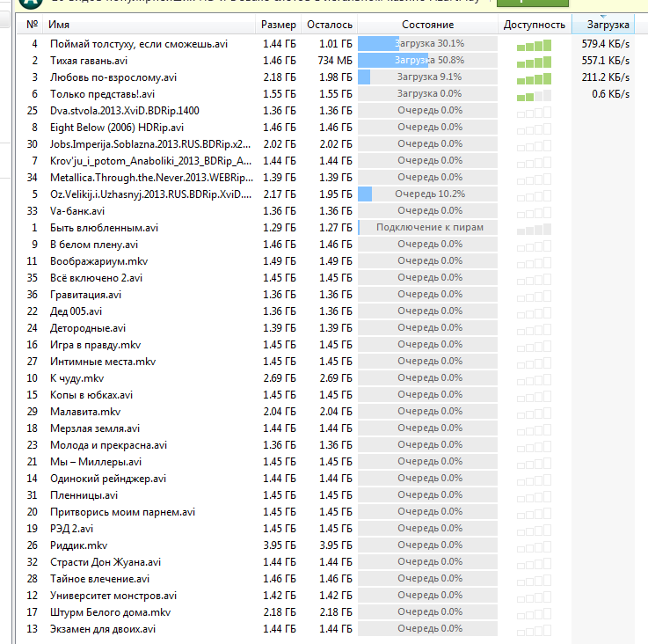Click empty availability bars for Риддик.mkv
Viewport: 648px width, 644px height.
(x=534, y=545)
